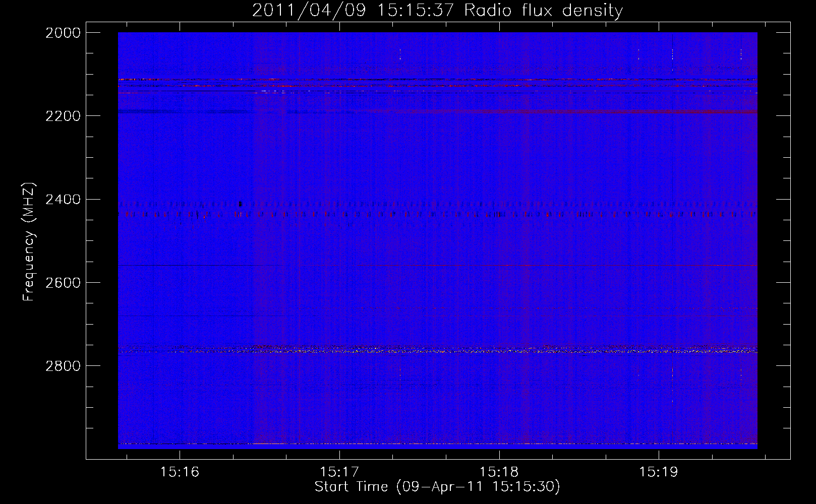Click the '15:18' time axis label
Viewport: 816px width, 504px height.
(x=499, y=472)
